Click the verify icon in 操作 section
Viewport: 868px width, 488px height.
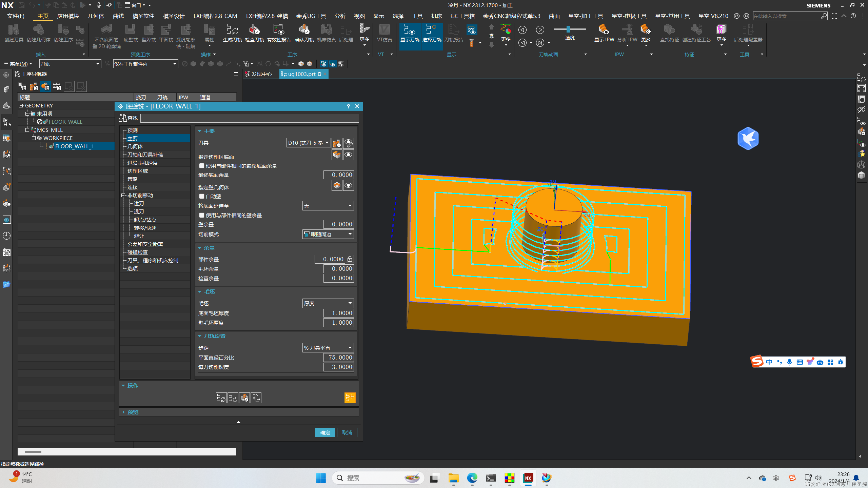pyautogui.click(x=244, y=398)
